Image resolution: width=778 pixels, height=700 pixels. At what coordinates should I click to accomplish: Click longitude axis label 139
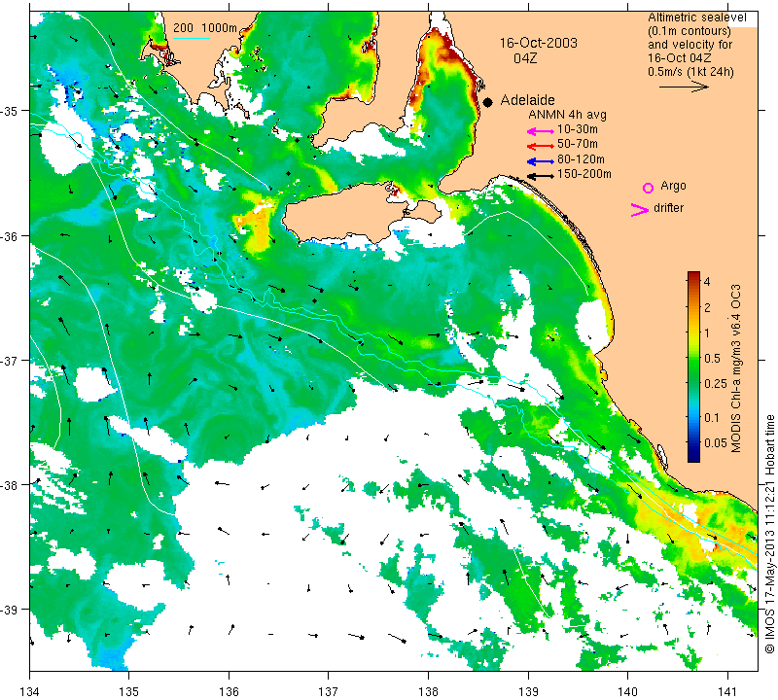(x=528, y=691)
